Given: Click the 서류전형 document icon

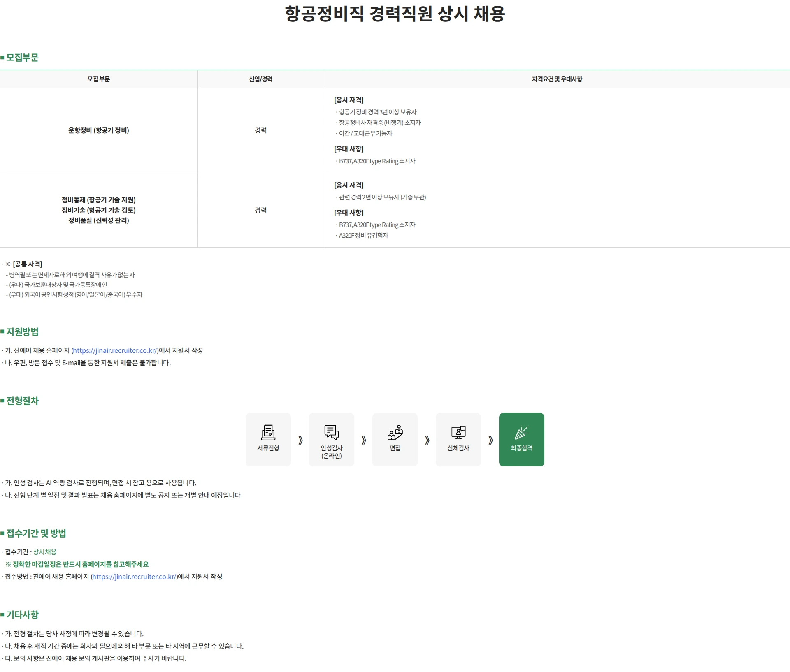Looking at the screenshot, I should [268, 432].
